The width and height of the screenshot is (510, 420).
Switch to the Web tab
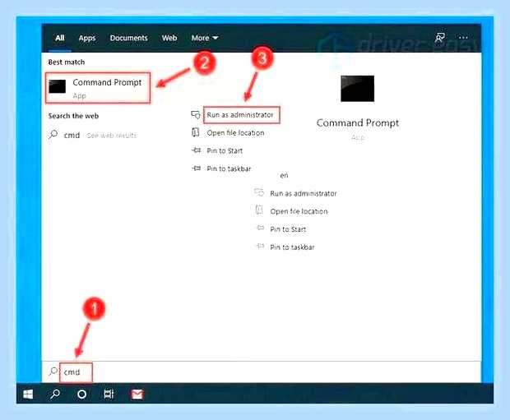[169, 38]
